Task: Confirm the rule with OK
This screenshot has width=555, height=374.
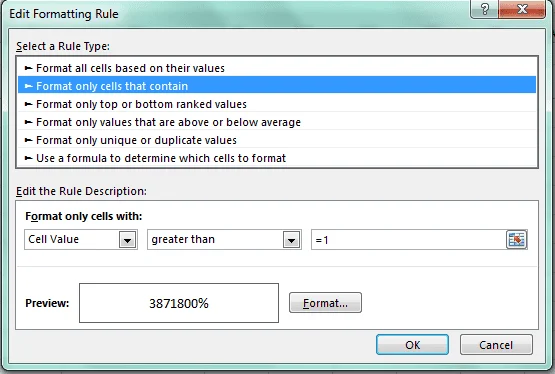Action: pos(412,345)
